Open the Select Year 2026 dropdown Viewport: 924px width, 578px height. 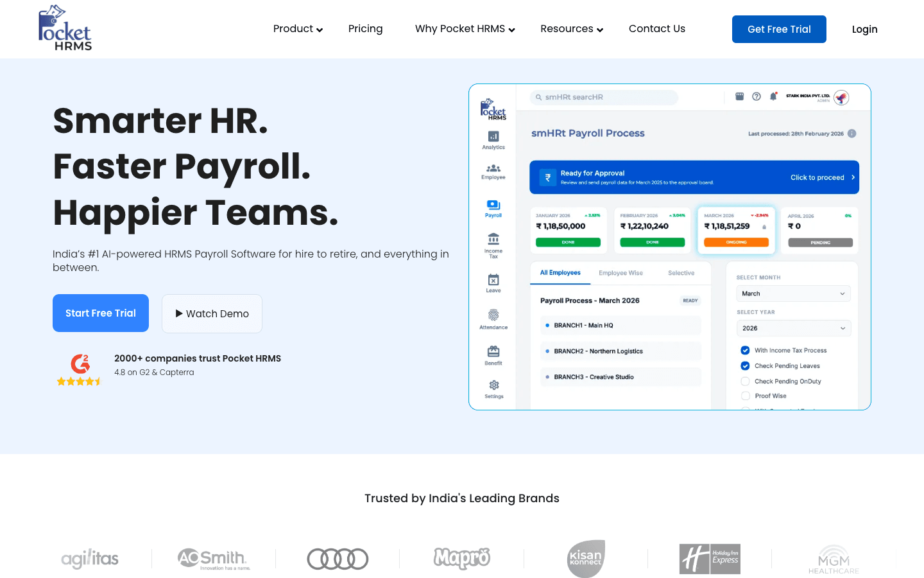794,328
